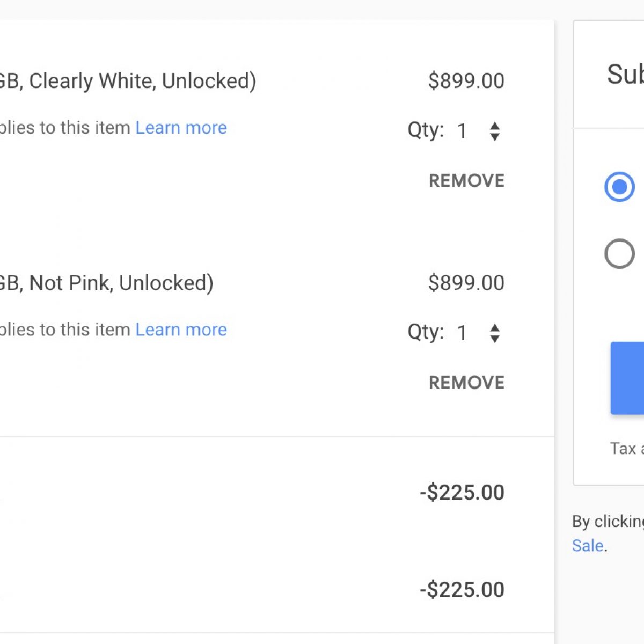The width and height of the screenshot is (644, 644).
Task: Open the Sale terms link
Action: point(588,546)
